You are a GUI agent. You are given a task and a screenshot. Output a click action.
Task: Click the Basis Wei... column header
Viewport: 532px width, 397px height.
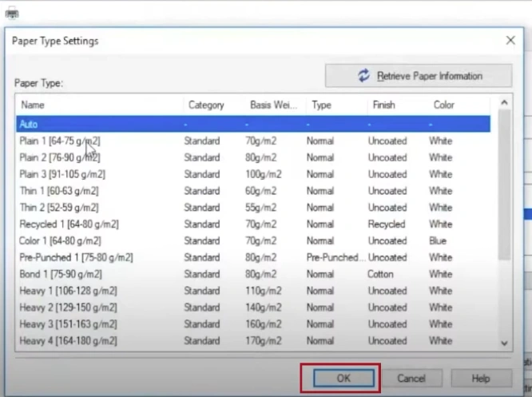276,105
